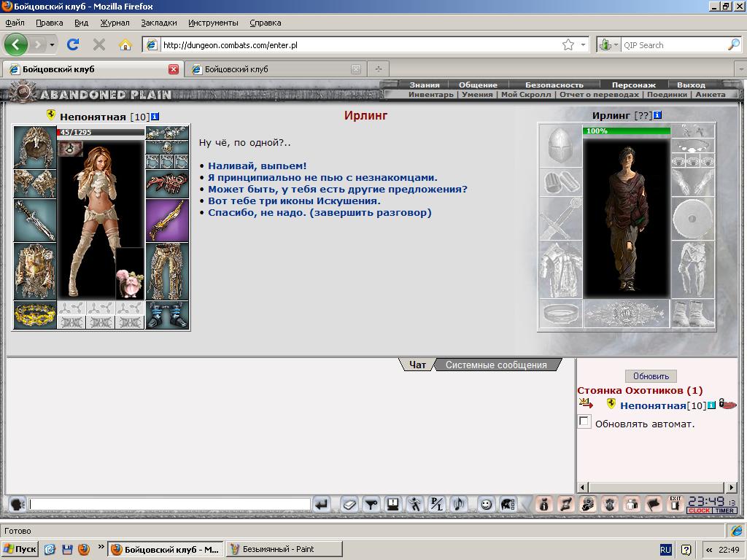747x560 pixels.
Task: Open the tab list dropdown at tab bar end
Action: click(x=741, y=69)
